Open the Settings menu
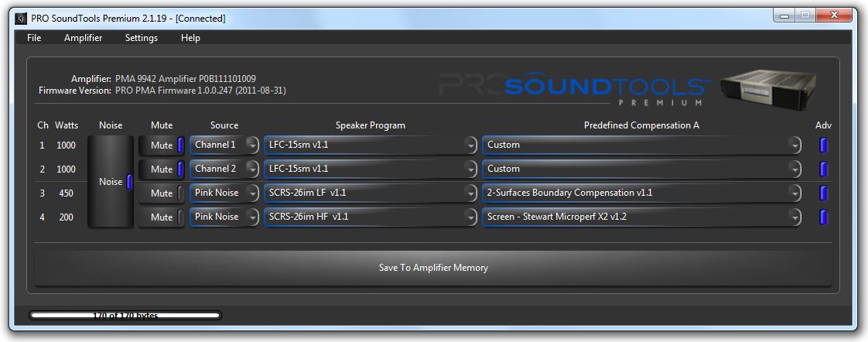Viewport: 868px width, 342px height. click(141, 38)
